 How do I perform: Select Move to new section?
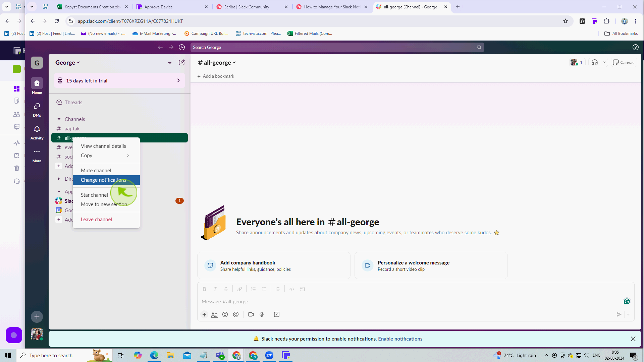106,204
